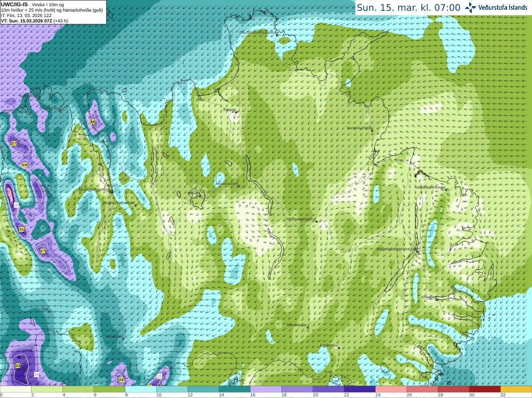Click the yellow 27 label below Siglufjörður
532x398 pixels.
click(x=14, y=143)
